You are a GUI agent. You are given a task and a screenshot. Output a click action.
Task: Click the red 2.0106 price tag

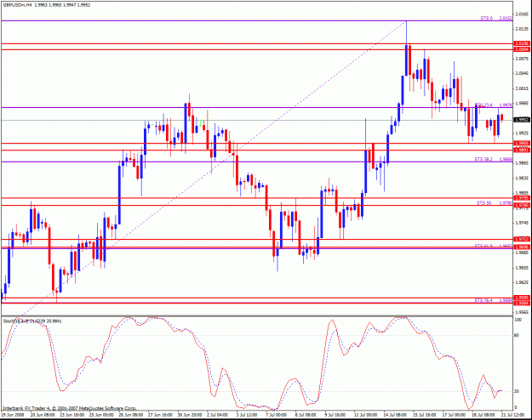[x=522, y=43]
